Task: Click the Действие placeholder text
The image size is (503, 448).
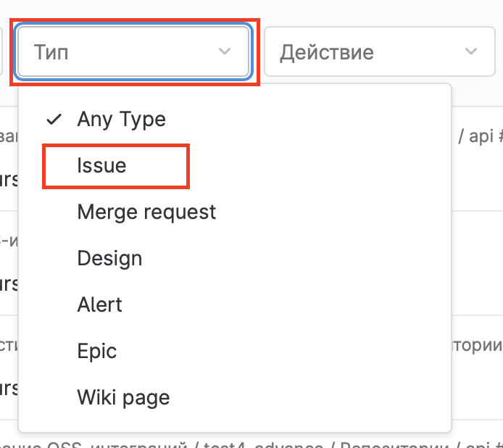Action: pos(327,51)
